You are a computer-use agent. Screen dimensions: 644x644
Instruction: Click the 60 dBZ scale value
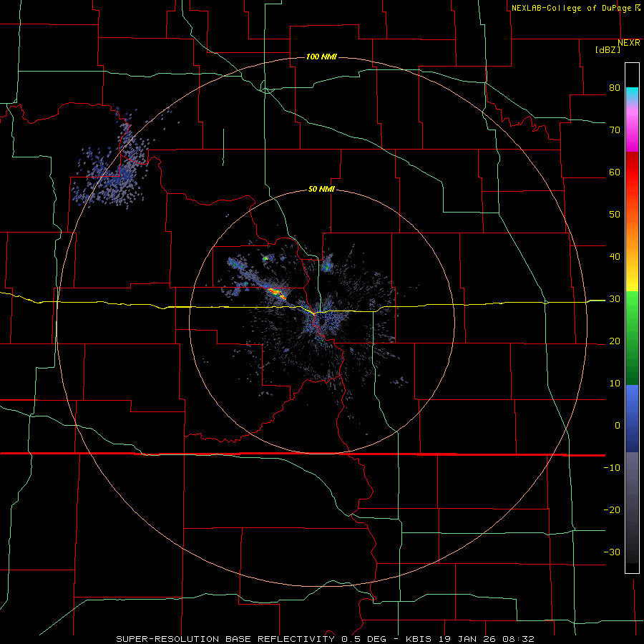coord(615,172)
